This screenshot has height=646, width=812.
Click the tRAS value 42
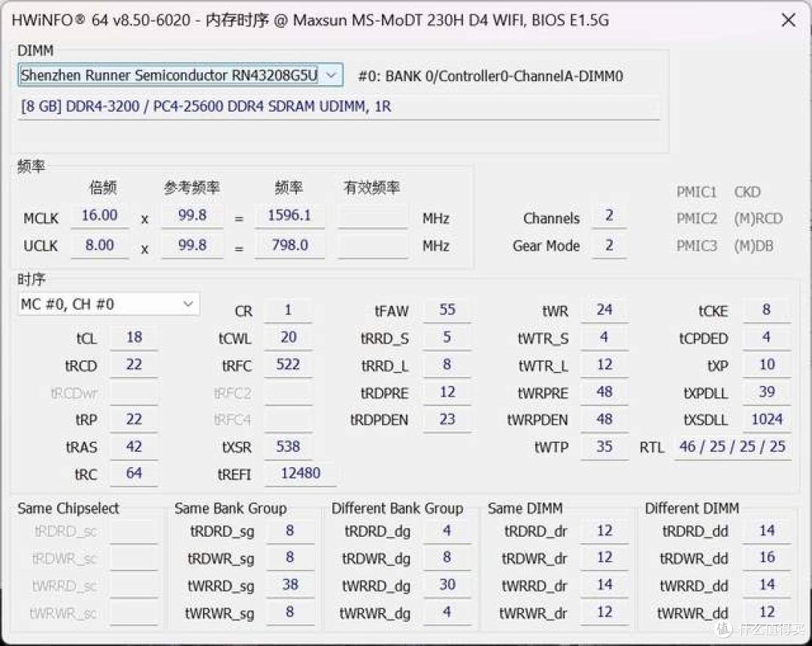click(x=134, y=447)
